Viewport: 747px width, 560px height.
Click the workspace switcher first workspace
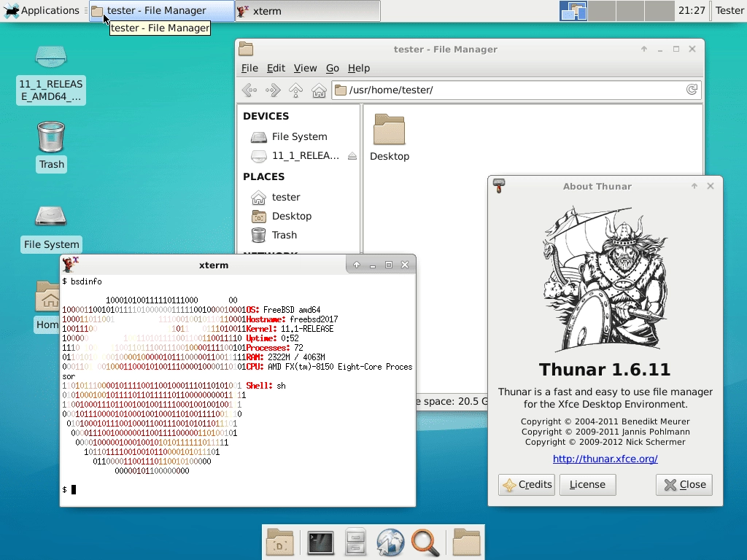[x=573, y=10]
